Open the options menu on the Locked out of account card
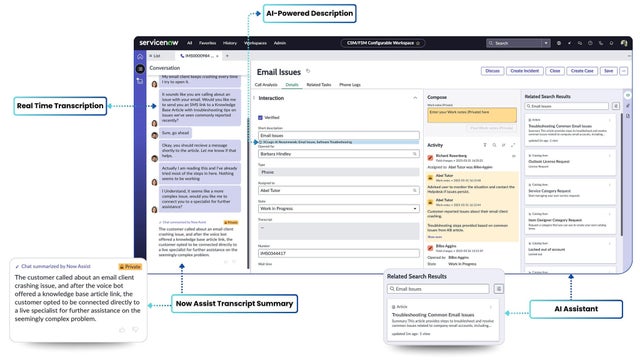This screenshot has height=360, width=640. point(610,243)
